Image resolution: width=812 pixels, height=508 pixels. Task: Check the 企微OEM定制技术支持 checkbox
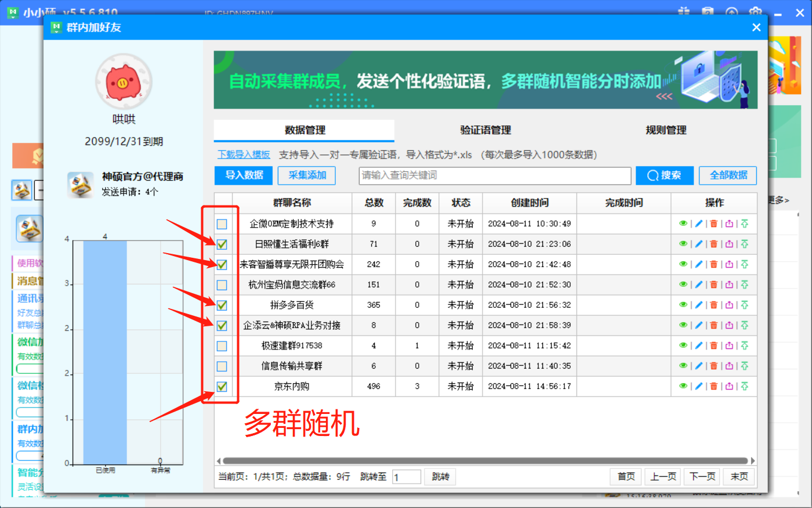click(x=221, y=224)
